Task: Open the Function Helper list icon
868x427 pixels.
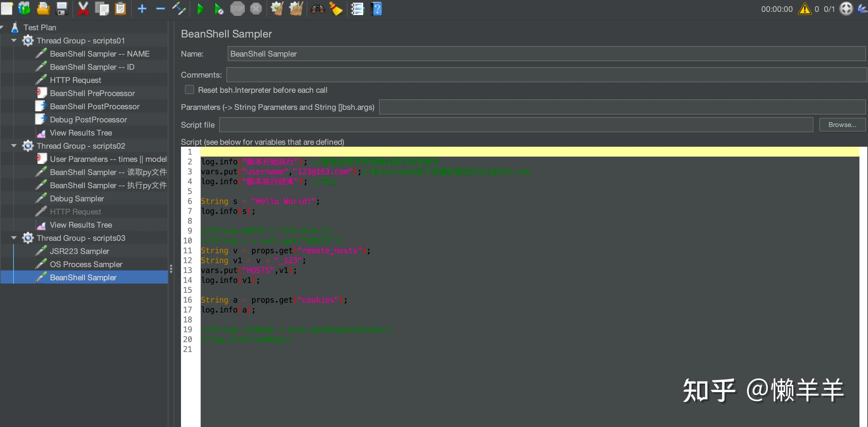Action: 358,9
